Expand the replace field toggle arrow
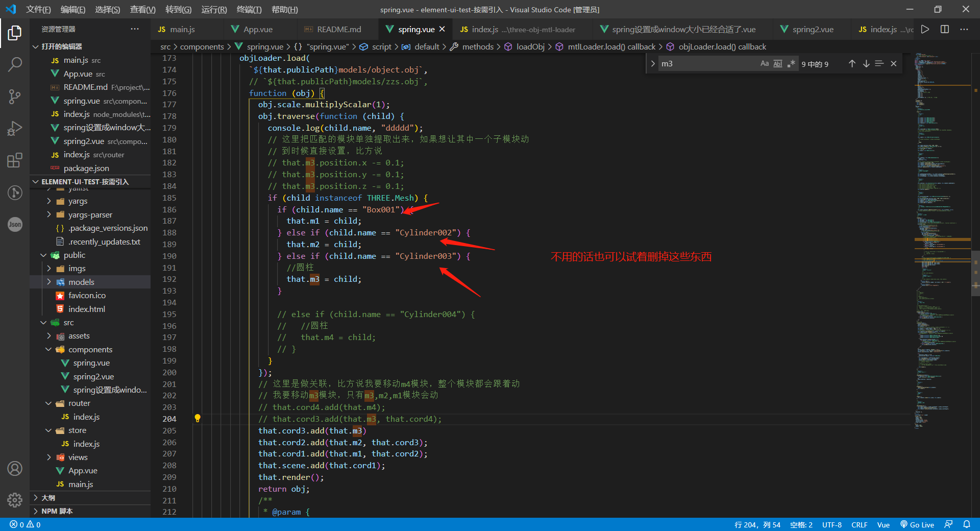This screenshot has height=531, width=980. (653, 63)
